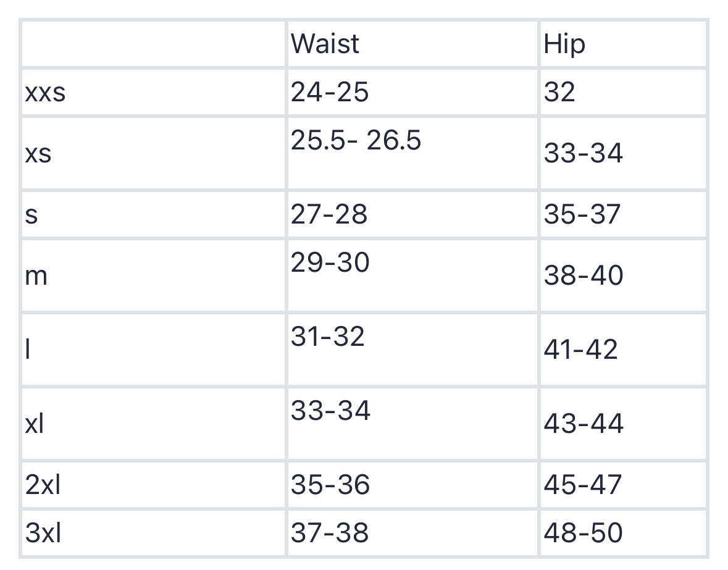Click the hip value 32
Image resolution: width=728 pixels, height=570 pixels.
(559, 92)
